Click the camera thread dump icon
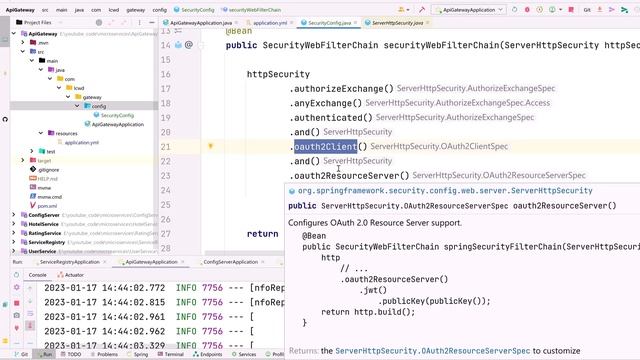This screenshot has height=360, width=640. point(16,315)
